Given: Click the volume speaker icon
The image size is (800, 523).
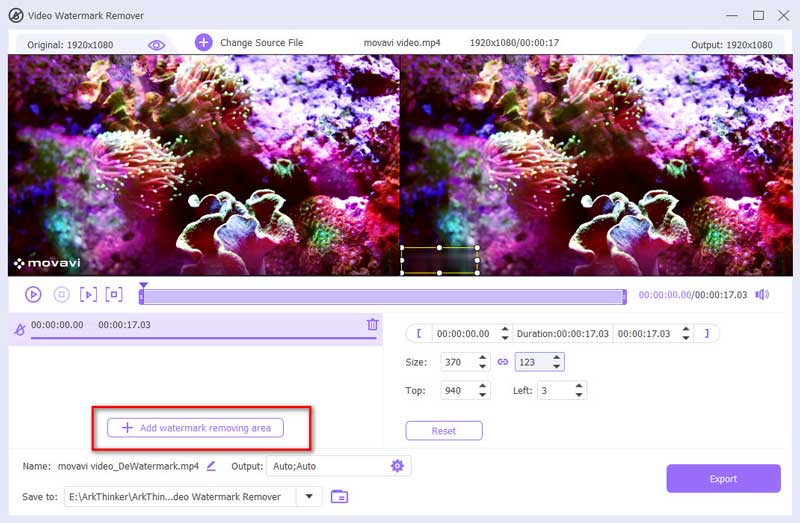Looking at the screenshot, I should [x=762, y=294].
